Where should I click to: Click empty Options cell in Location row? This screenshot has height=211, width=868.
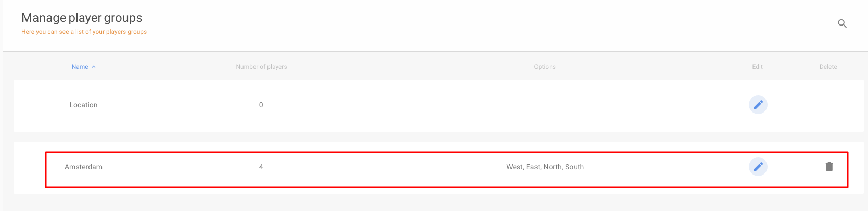tap(545, 105)
